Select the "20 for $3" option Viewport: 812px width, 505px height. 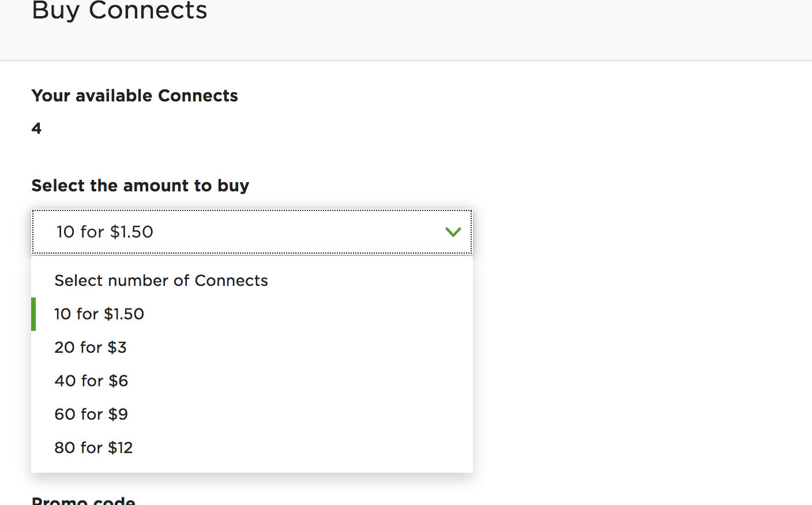(x=91, y=348)
